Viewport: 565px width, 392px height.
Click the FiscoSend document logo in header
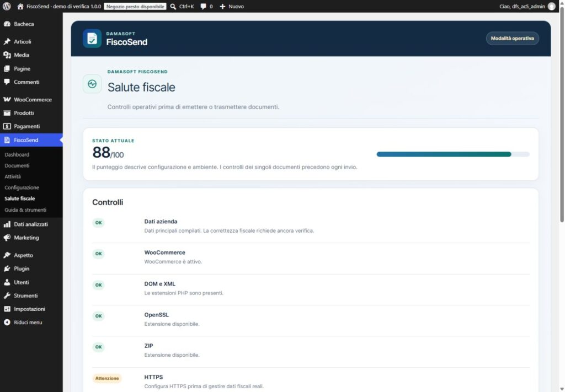tap(92, 39)
